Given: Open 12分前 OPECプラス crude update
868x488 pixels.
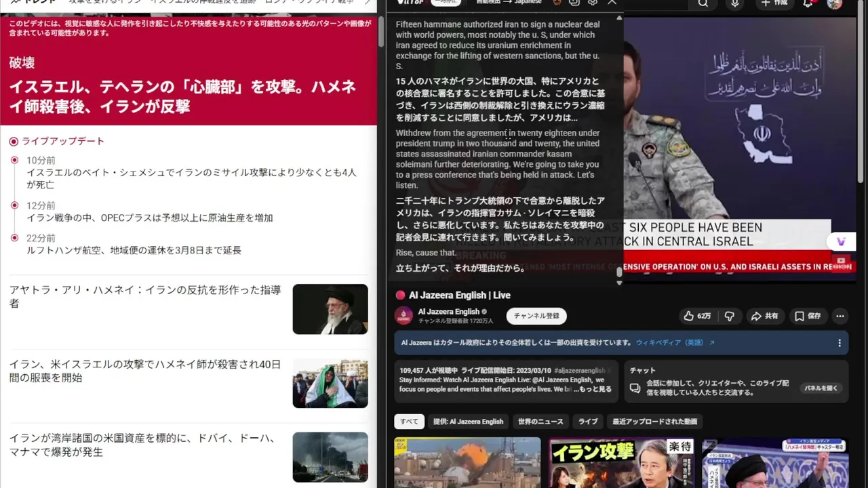Looking at the screenshot, I should [x=150, y=218].
